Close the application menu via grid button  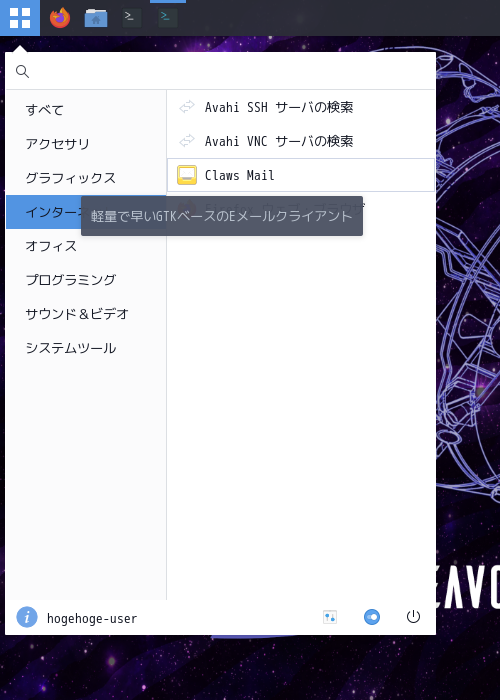click(x=20, y=18)
